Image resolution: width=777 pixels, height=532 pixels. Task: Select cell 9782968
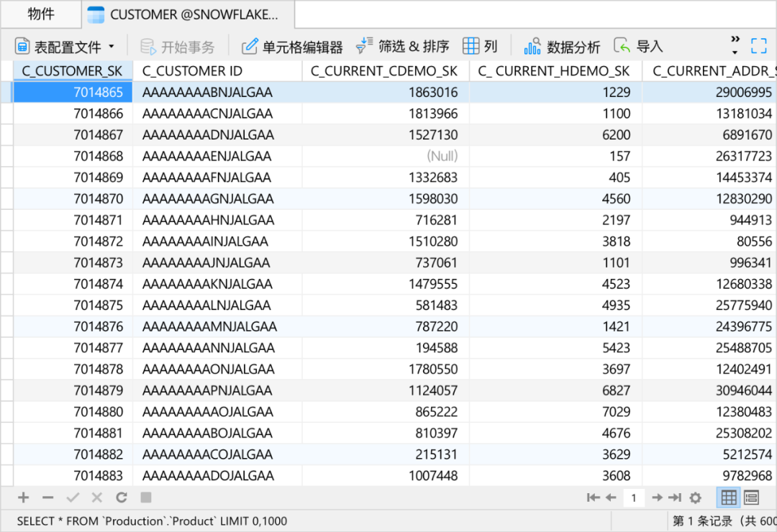coord(709,475)
